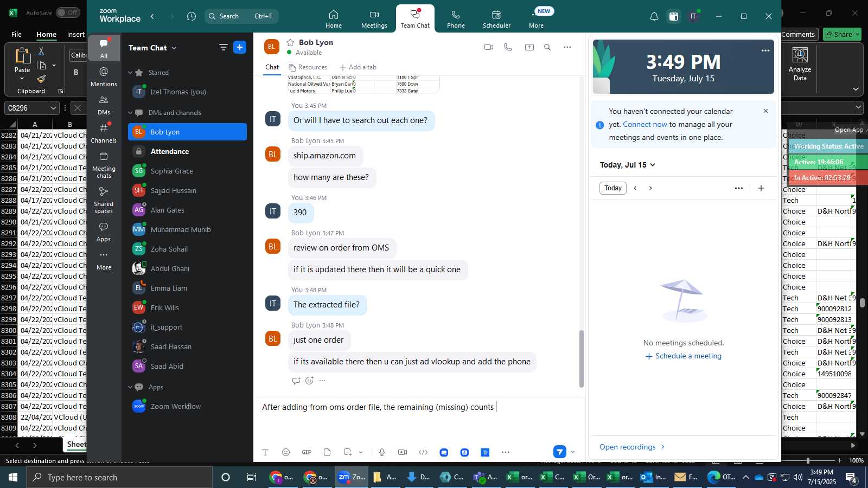Screen dimensions: 868x488
Task: Open Apps in the left sidebar
Action: coord(104,232)
